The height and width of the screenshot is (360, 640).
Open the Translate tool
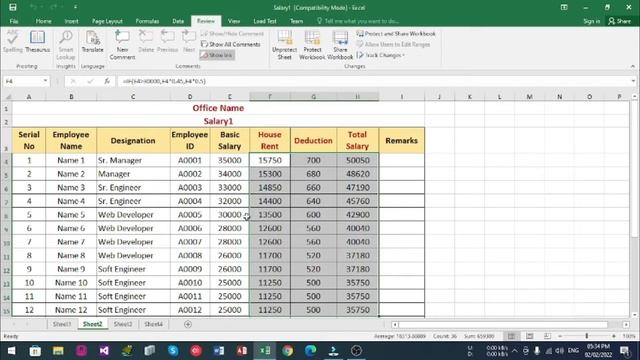pos(93,42)
